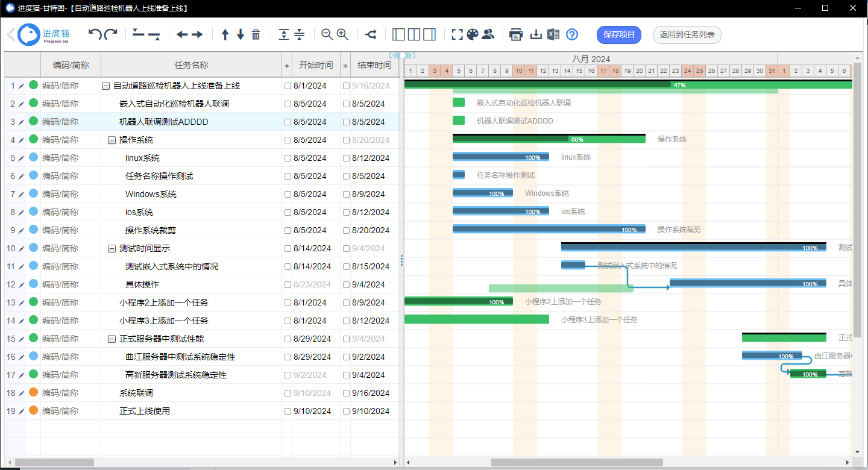
Task: Select the 机器人联调测试ADDDD task name
Action: point(163,122)
